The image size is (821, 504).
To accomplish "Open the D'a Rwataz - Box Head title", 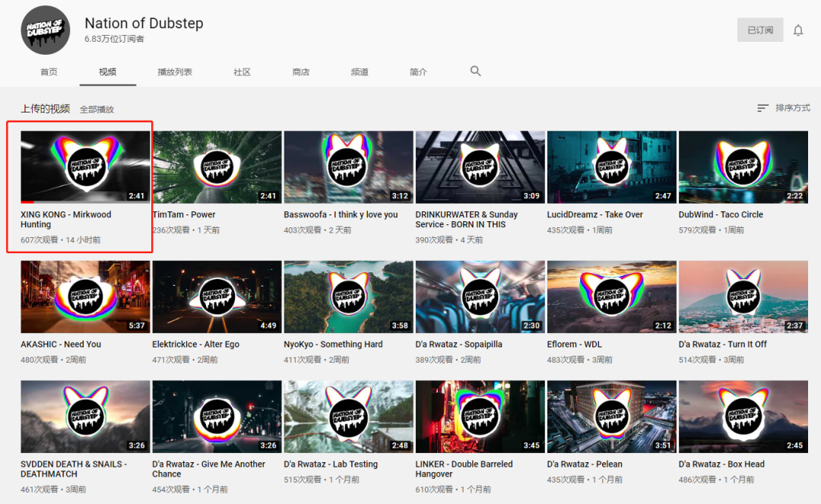I will (721, 464).
